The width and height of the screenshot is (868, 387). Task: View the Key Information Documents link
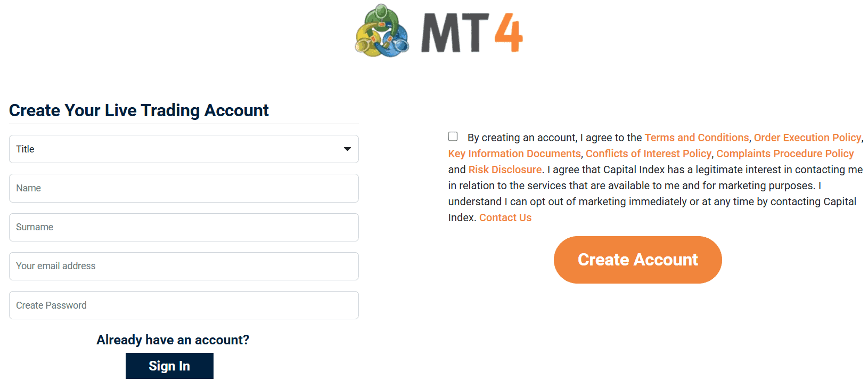tap(514, 154)
